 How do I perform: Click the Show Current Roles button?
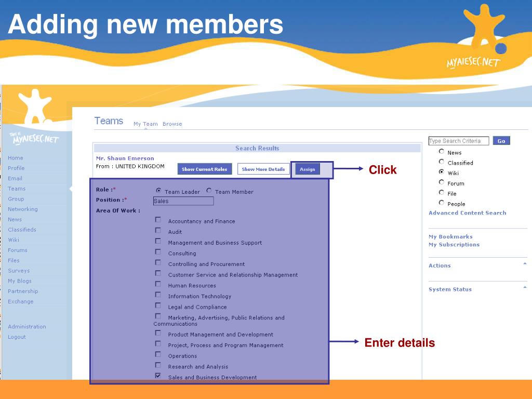click(x=205, y=169)
